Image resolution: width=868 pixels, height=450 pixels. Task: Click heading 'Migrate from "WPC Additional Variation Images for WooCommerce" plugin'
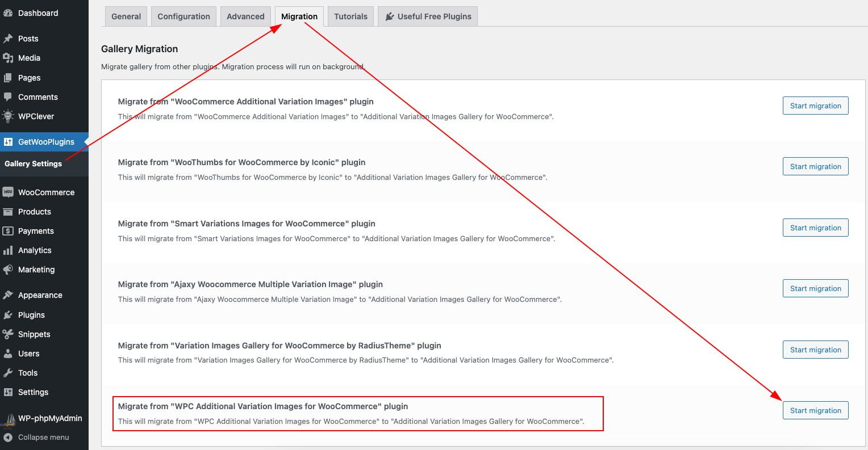(263, 406)
